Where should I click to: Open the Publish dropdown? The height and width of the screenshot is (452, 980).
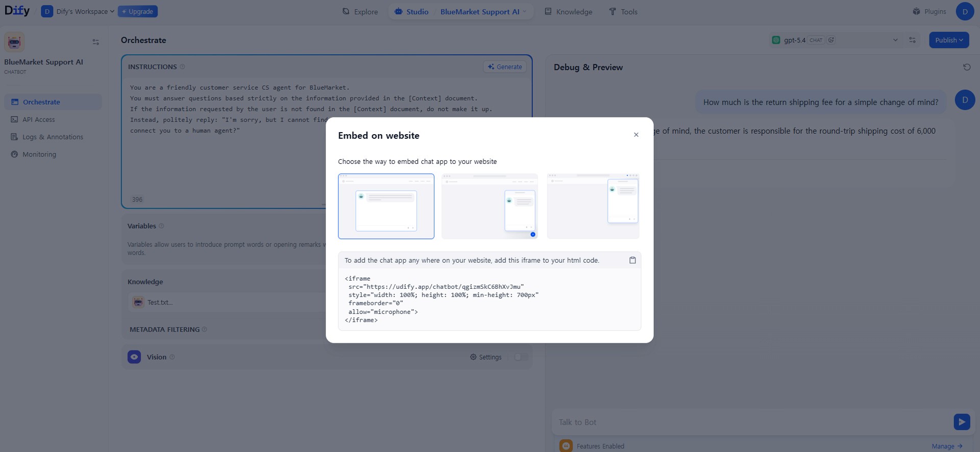[x=949, y=40]
